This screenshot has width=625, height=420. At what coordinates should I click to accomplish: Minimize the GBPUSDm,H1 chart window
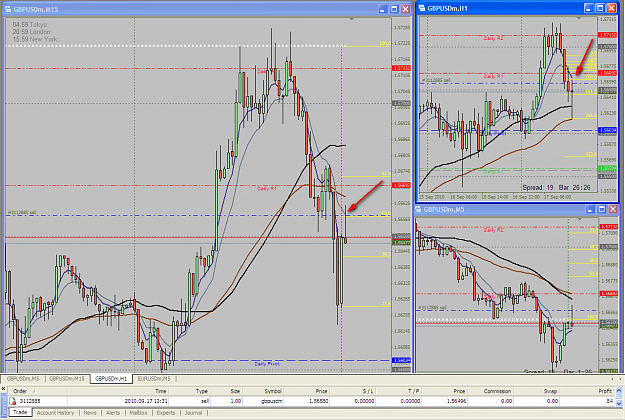click(589, 8)
